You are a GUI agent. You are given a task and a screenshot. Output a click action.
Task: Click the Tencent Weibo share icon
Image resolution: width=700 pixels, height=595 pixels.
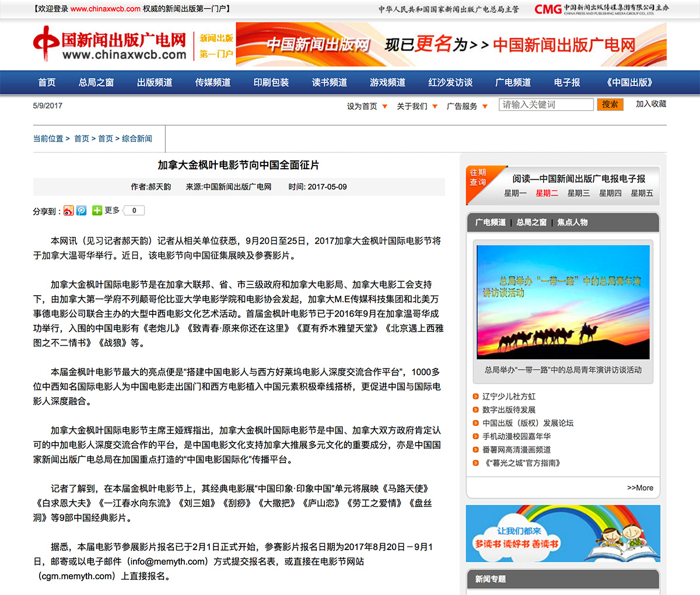click(x=82, y=211)
